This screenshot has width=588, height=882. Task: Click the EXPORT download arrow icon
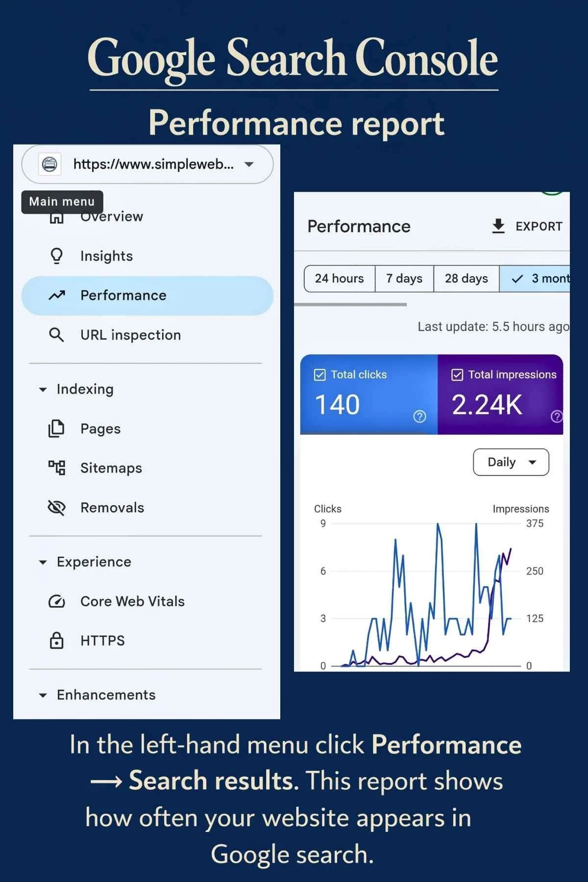[x=498, y=226]
